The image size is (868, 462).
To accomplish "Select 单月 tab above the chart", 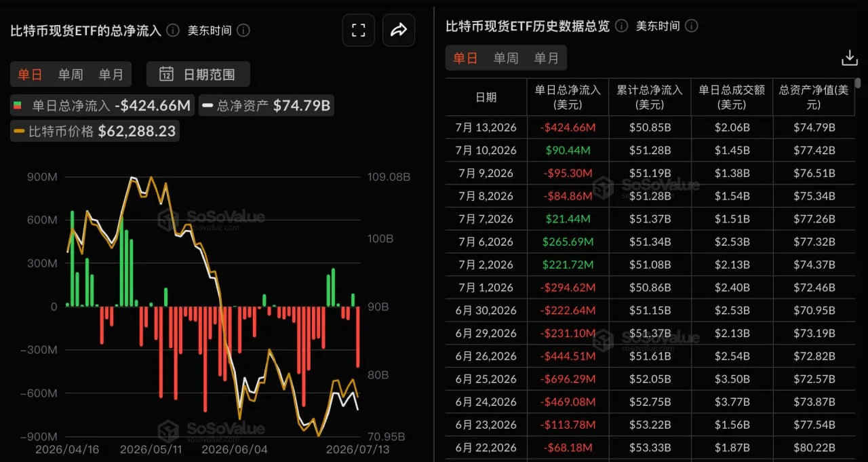I will [x=111, y=75].
